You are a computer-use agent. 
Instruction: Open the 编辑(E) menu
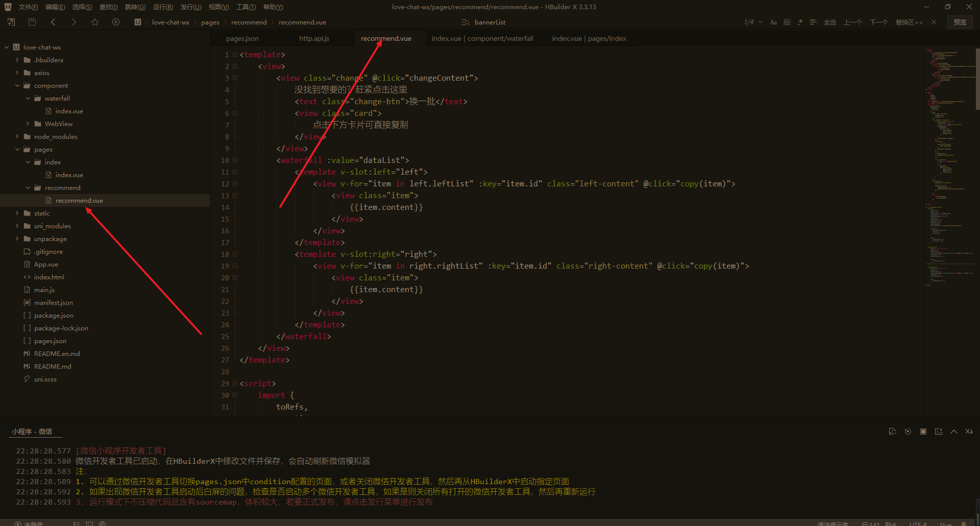point(55,7)
